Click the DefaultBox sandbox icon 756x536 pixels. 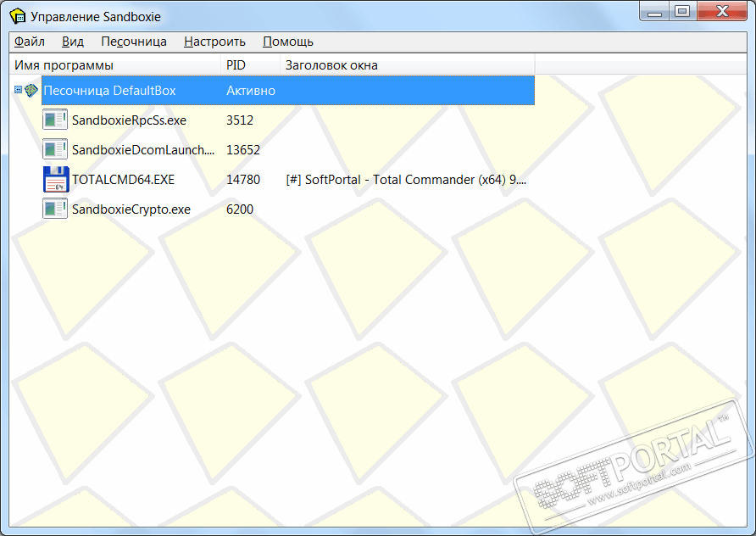point(31,90)
